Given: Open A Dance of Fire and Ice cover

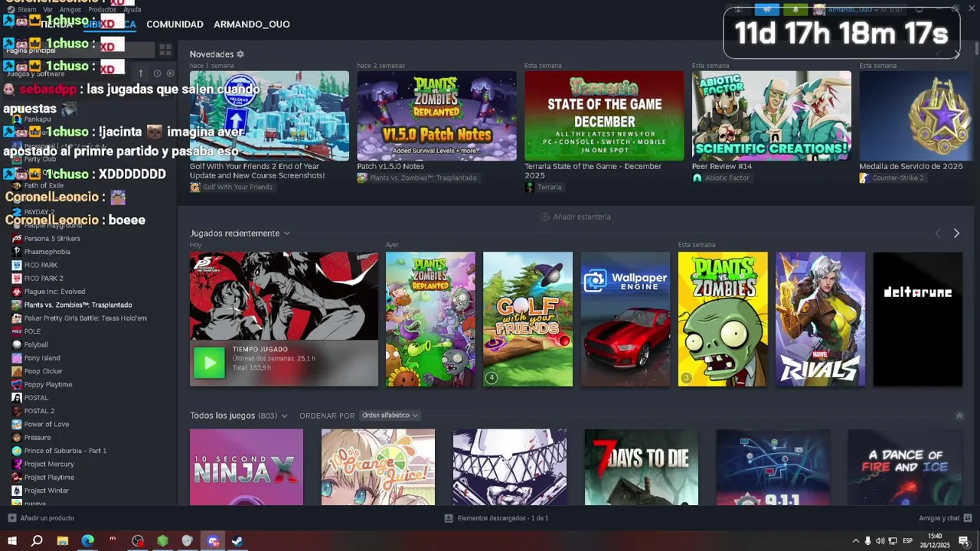Looking at the screenshot, I should pos(905,467).
